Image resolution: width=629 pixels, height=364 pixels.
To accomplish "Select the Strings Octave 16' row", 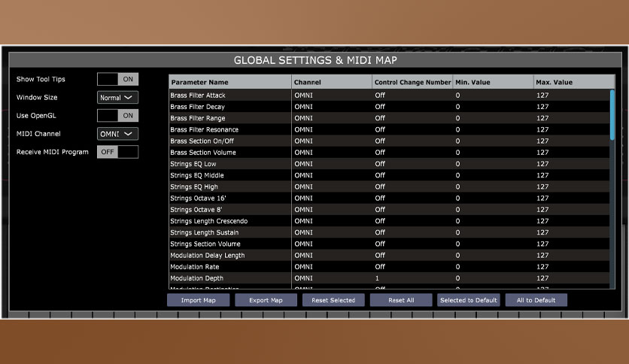I will tap(389, 198).
